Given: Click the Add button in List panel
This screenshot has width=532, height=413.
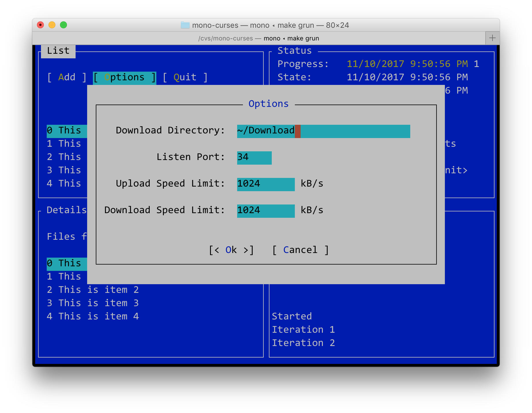Looking at the screenshot, I should coord(67,77).
